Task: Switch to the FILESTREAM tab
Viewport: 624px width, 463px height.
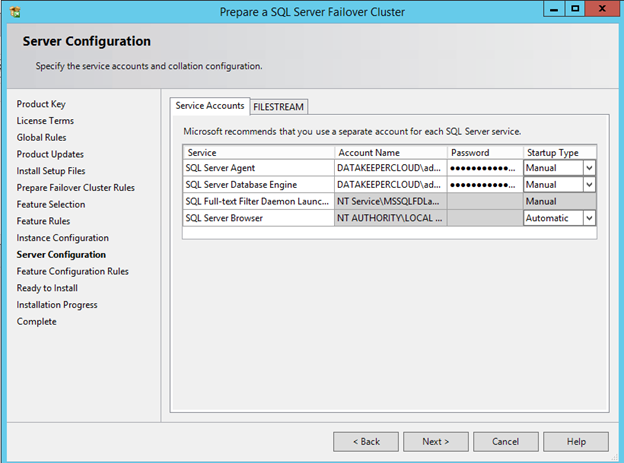Action: pyautogui.click(x=279, y=106)
